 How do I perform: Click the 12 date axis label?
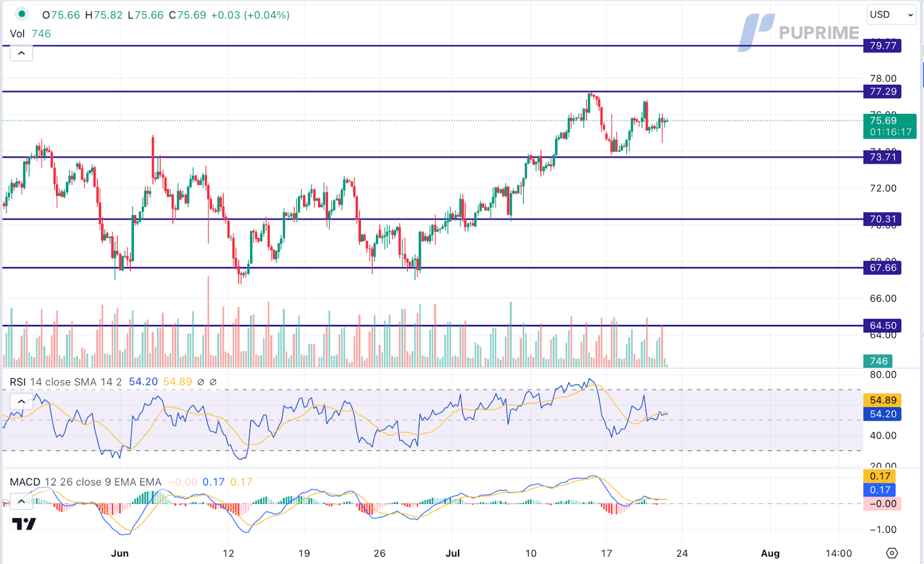[x=229, y=553]
